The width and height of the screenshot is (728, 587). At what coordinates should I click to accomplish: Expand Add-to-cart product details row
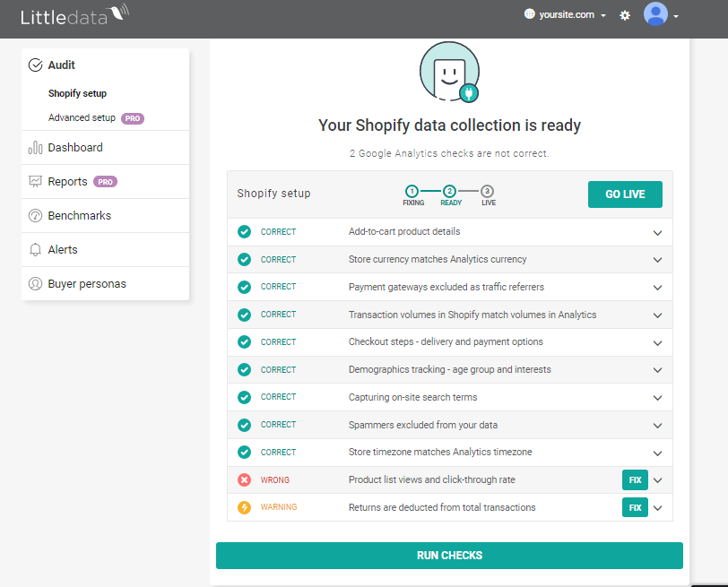[x=657, y=233]
